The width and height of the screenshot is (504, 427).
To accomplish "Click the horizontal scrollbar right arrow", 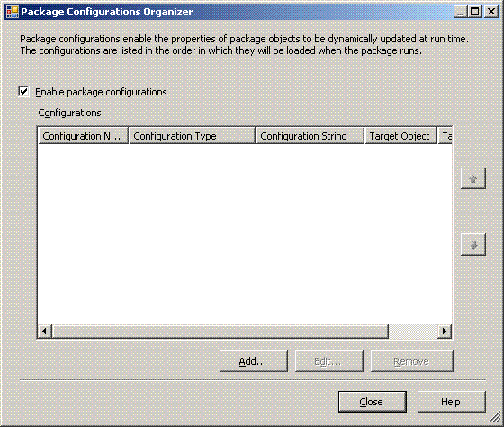I will 445,331.
